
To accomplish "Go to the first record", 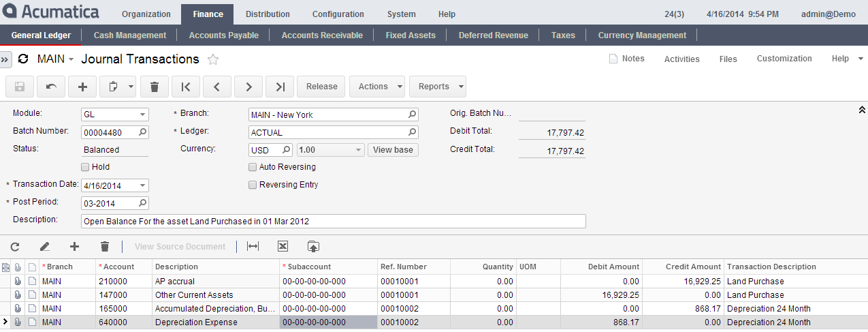I will [186, 87].
